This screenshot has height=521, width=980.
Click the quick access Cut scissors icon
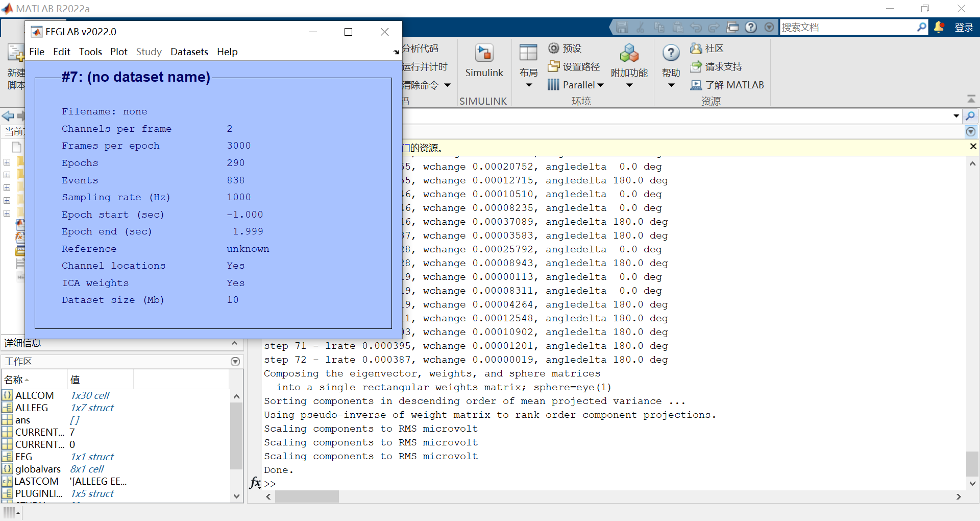[641, 28]
